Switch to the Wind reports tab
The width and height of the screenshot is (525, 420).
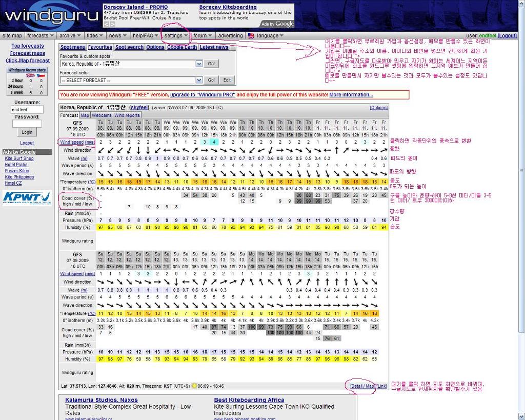click(x=127, y=115)
